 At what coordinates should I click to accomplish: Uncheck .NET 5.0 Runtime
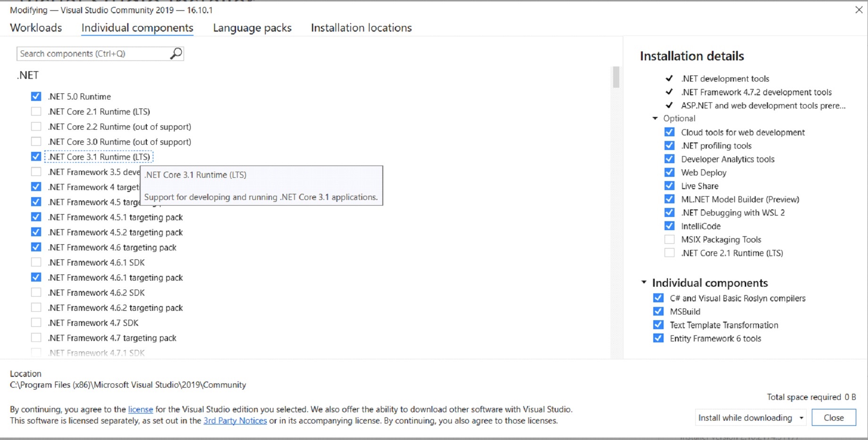point(36,97)
